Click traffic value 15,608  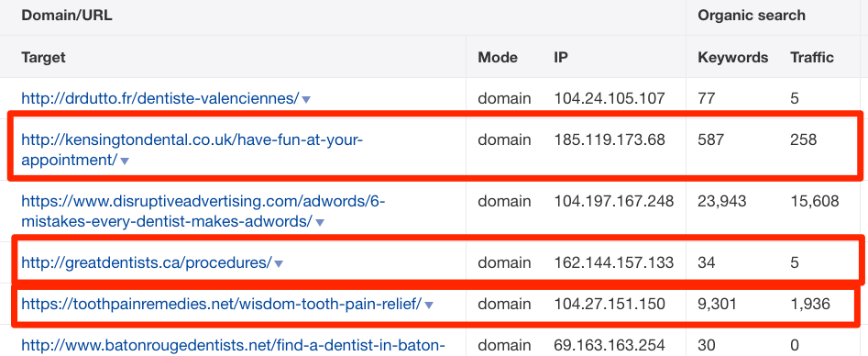[x=815, y=201]
